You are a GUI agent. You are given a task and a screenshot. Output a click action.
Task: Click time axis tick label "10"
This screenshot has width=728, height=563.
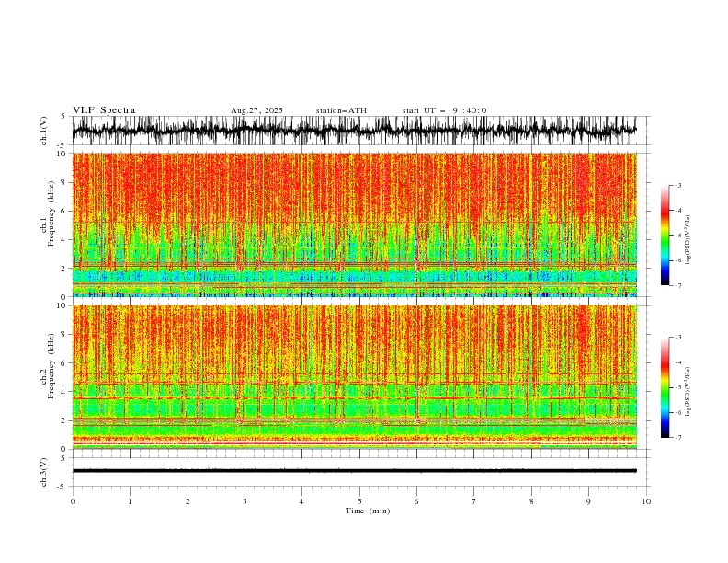646,501
